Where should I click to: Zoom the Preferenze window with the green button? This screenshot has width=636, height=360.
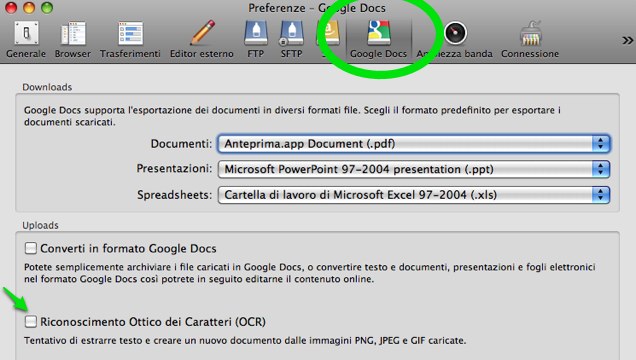tap(47, 7)
